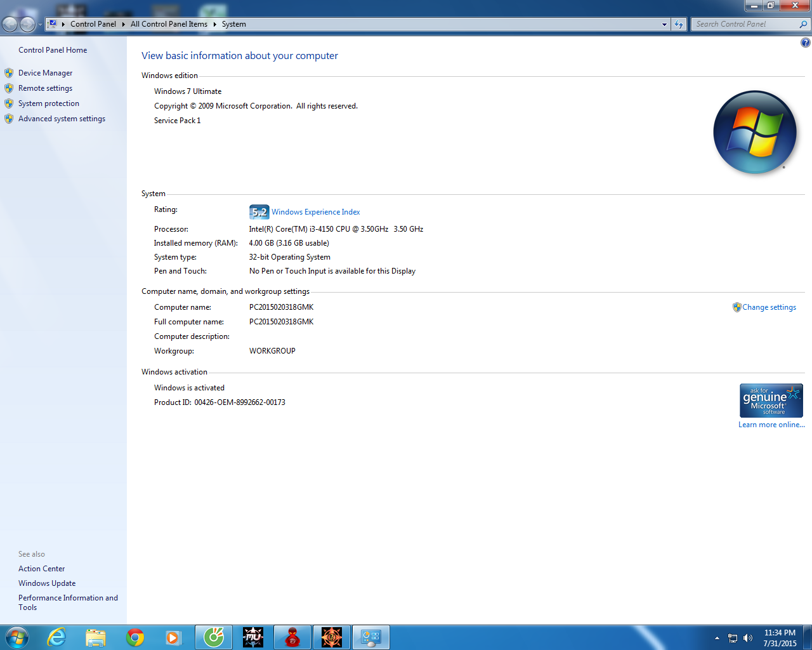812x650 pixels.
Task: Open the recent pages dropdown arrow
Action: 40,25
